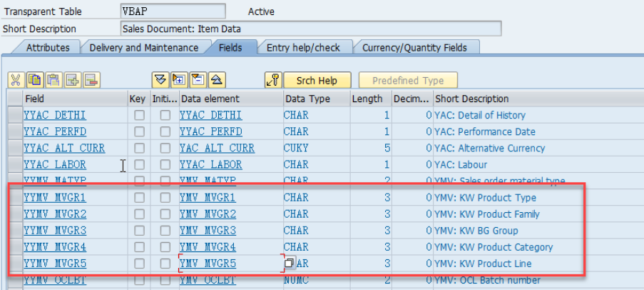
Task: Tick the Key checkbox for YYMV_MVGR3
Action: pyautogui.click(x=139, y=230)
